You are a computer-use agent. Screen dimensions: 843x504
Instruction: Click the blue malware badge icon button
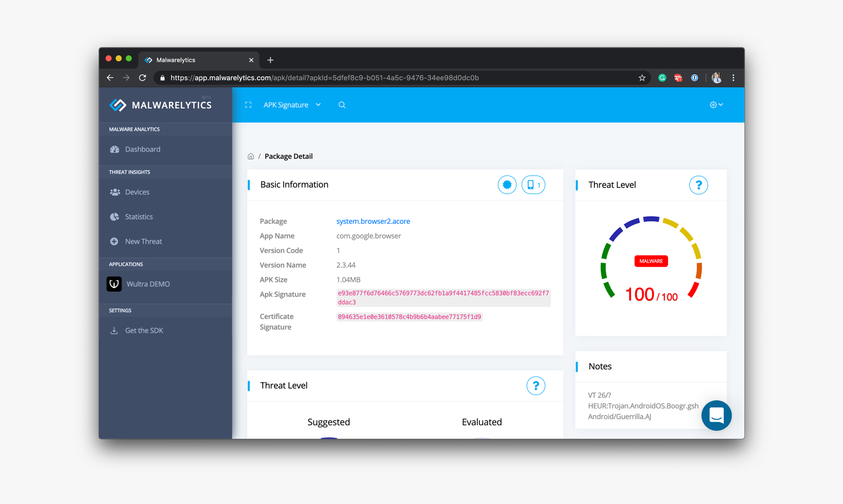[507, 185]
